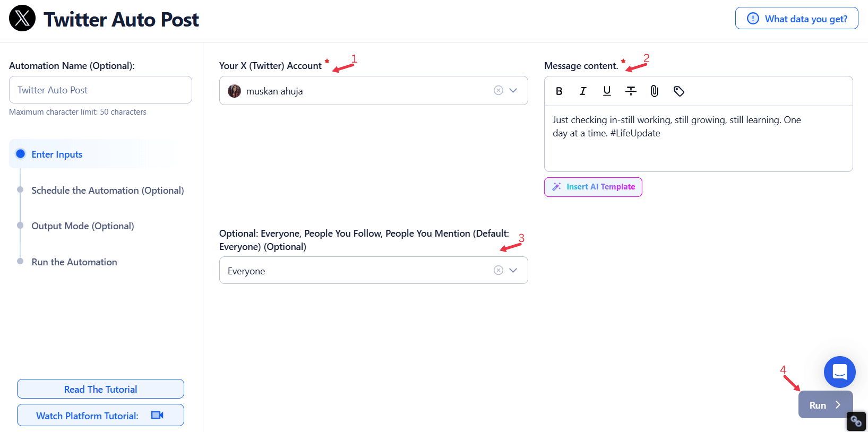Select the Run the Automation step
This screenshot has width=868, height=432.
74,262
